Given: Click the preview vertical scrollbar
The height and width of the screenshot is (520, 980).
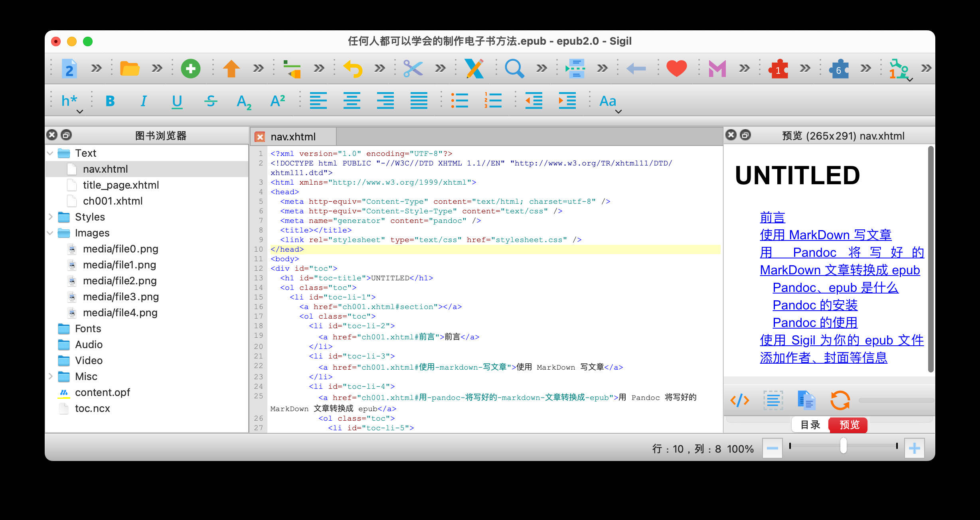Looking at the screenshot, I should tap(931, 259).
